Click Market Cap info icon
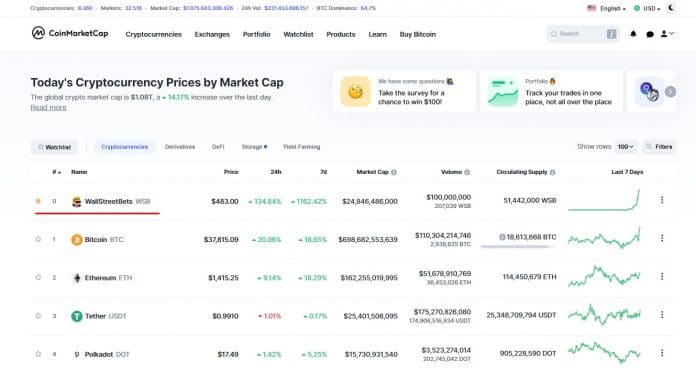 tap(394, 172)
